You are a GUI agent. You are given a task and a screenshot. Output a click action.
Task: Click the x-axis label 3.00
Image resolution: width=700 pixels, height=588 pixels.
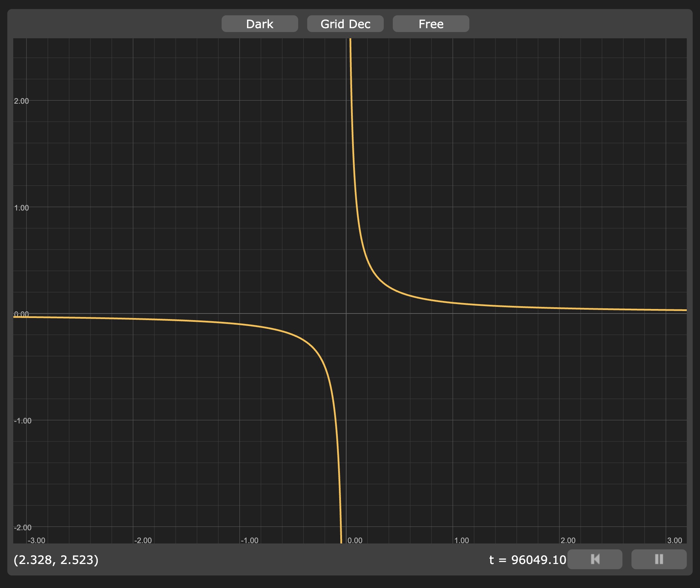[674, 540]
